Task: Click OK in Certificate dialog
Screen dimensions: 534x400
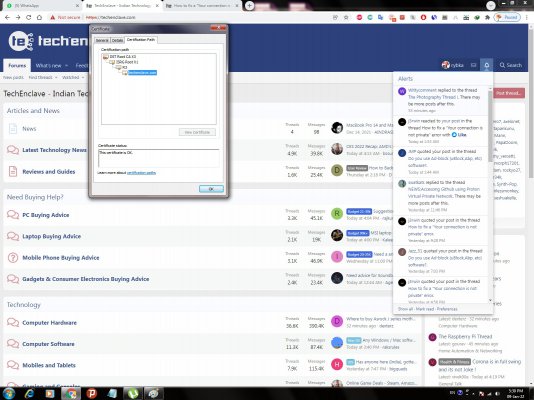Action: click(211, 189)
